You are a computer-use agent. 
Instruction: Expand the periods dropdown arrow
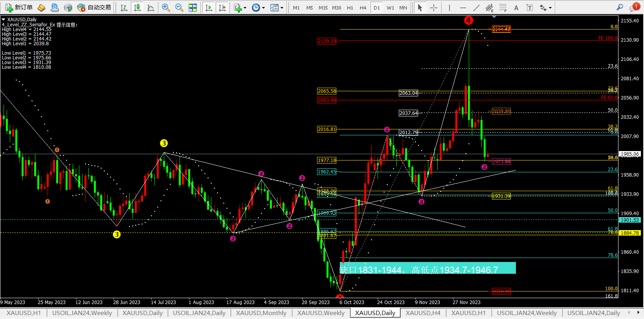[x=263, y=8]
